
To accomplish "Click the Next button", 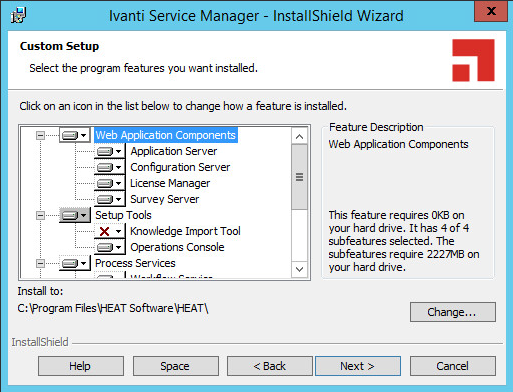I will pos(358,366).
